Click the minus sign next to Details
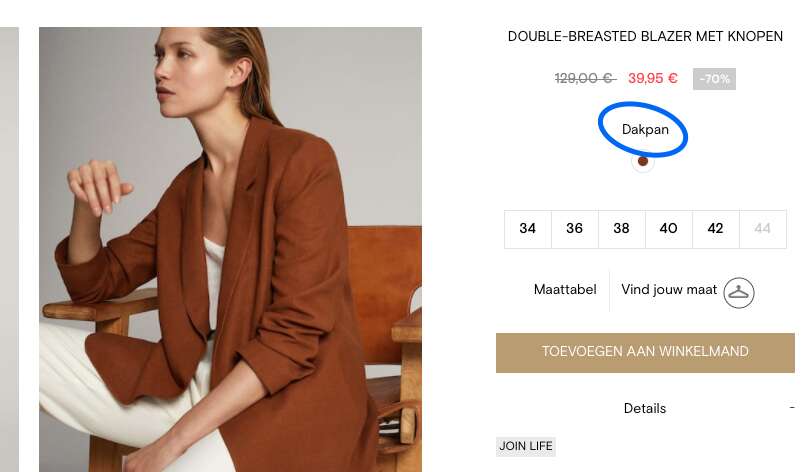This screenshot has height=472, width=805. tap(792, 407)
